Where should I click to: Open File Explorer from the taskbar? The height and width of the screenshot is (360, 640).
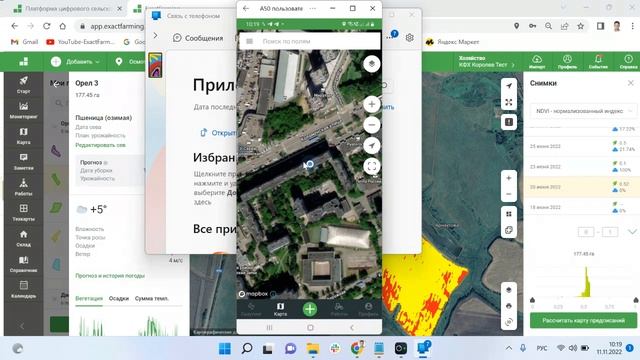[x=313, y=348]
